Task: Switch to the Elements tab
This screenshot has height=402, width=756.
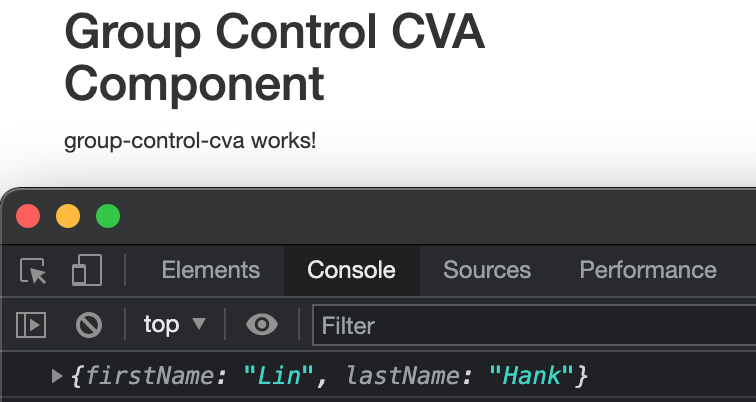Action: point(211,270)
